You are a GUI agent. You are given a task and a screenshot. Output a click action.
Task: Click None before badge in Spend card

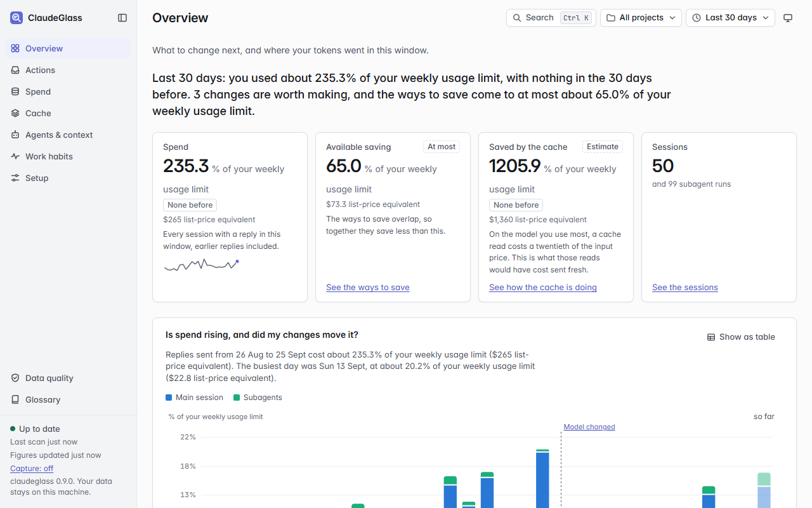(x=190, y=205)
